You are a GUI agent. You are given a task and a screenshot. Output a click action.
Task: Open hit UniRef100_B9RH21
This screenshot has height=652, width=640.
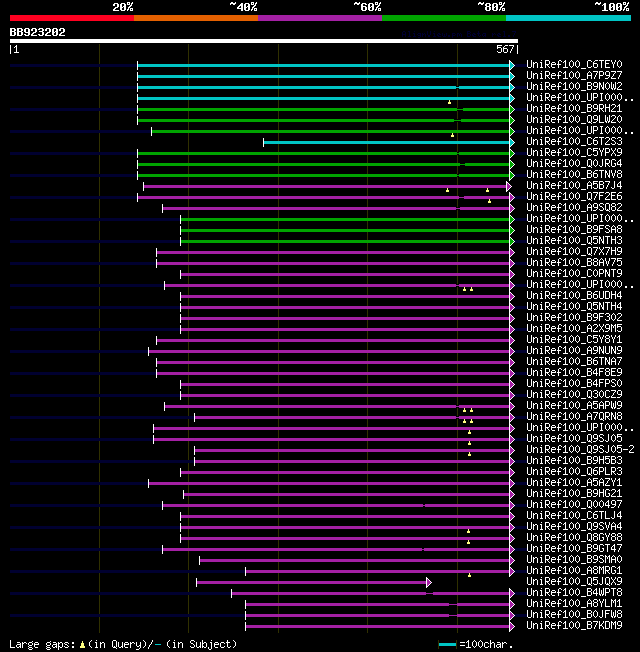click(574, 109)
